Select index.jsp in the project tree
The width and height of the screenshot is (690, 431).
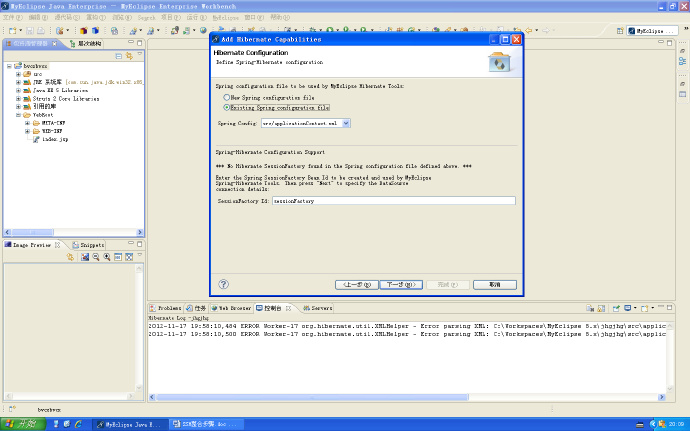[x=55, y=139]
